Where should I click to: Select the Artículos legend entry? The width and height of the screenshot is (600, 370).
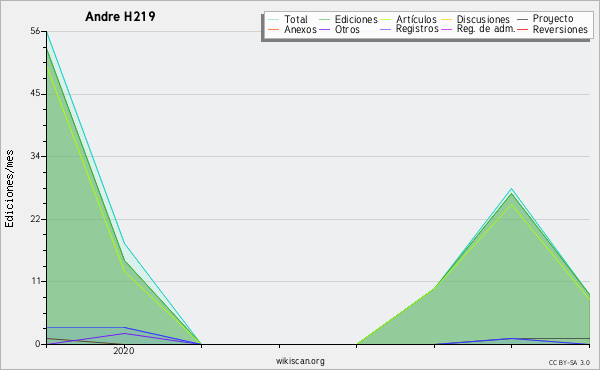click(x=416, y=19)
